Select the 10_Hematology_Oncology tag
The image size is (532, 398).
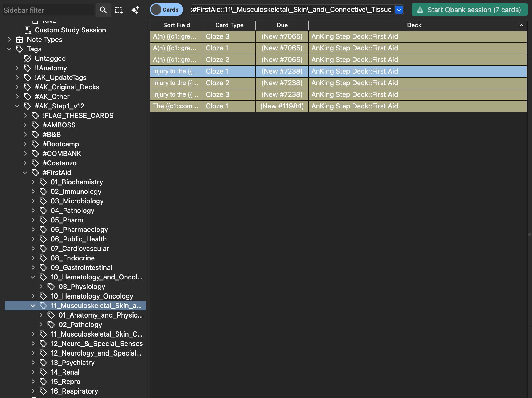(92, 296)
